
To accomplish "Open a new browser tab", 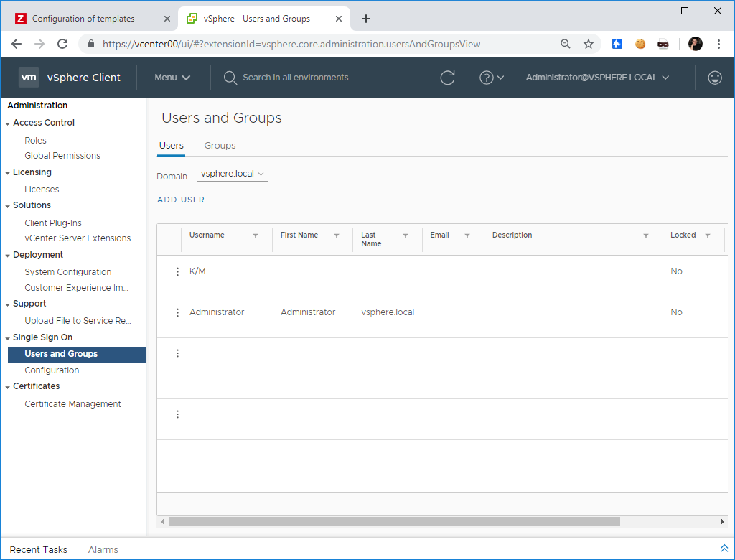I will pyautogui.click(x=366, y=19).
